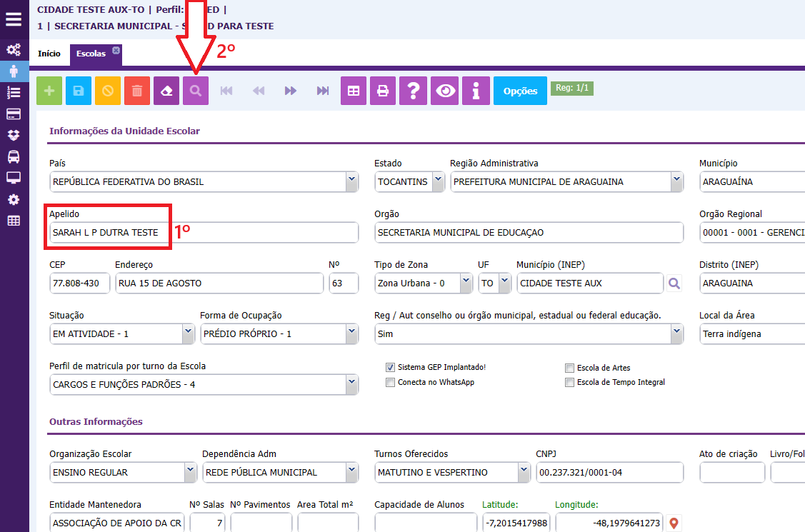Open help with the question mark icon

coord(412,91)
